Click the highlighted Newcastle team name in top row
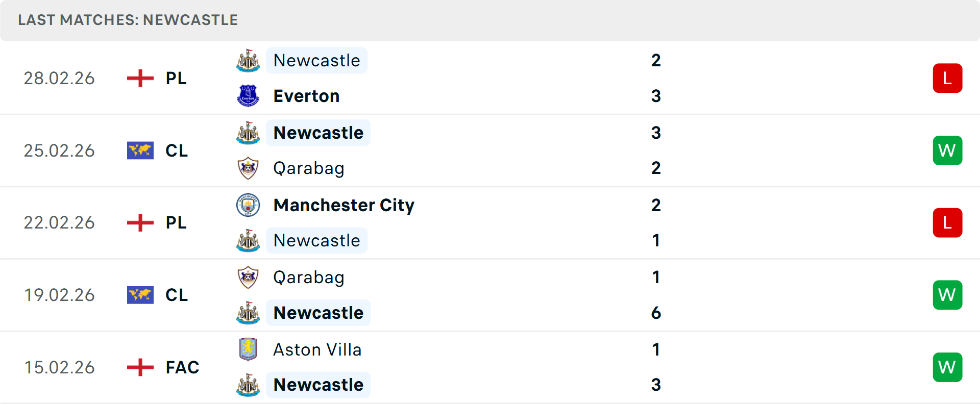Image resolution: width=980 pixels, height=404 pixels. [x=316, y=60]
